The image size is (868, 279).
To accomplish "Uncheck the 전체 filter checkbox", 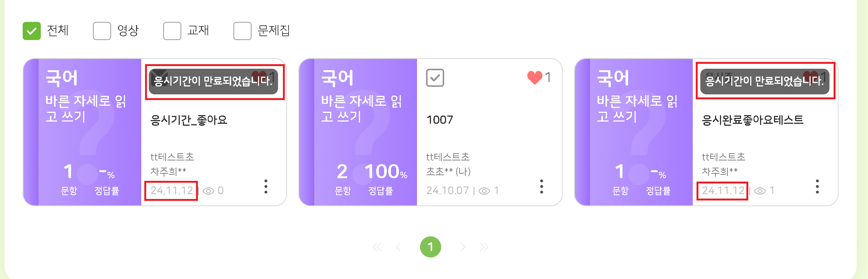I will (x=32, y=31).
